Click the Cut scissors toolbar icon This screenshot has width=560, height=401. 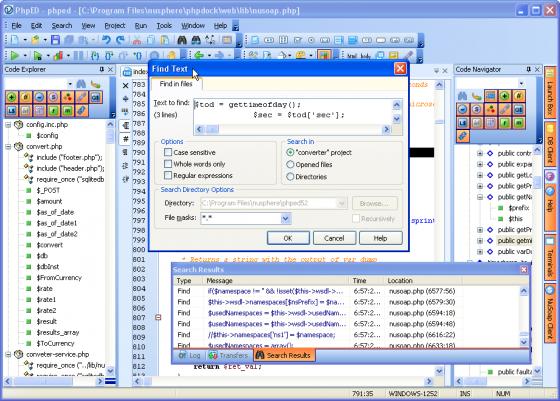coord(137,40)
